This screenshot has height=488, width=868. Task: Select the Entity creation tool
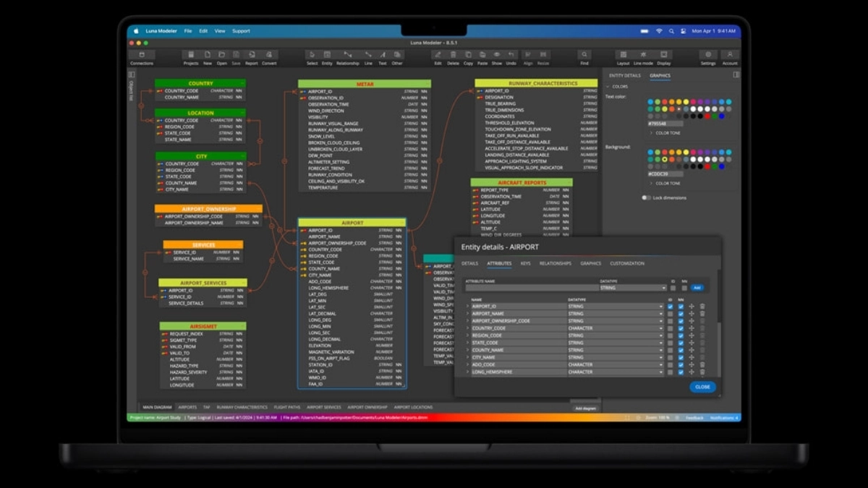(x=328, y=54)
